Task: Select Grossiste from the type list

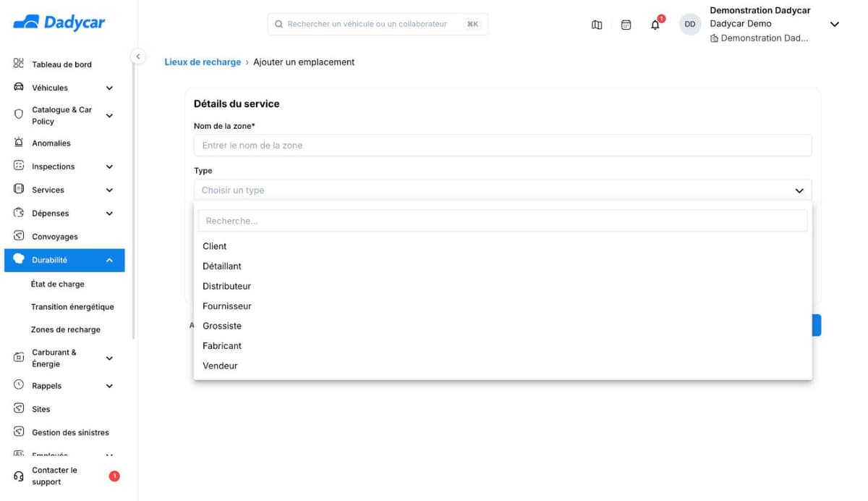Action: (x=503, y=326)
